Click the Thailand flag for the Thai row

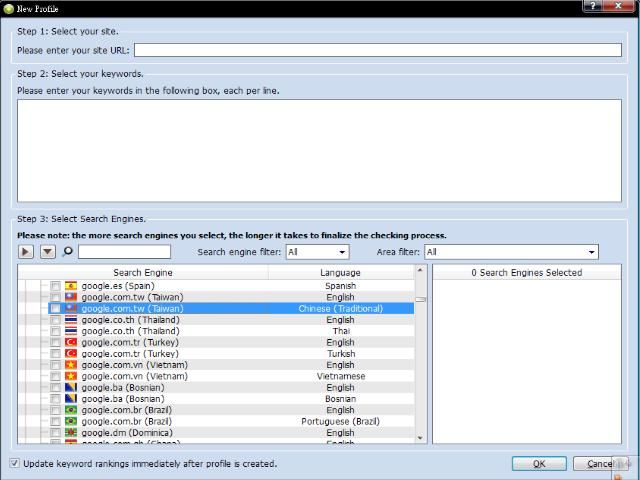pos(71,331)
